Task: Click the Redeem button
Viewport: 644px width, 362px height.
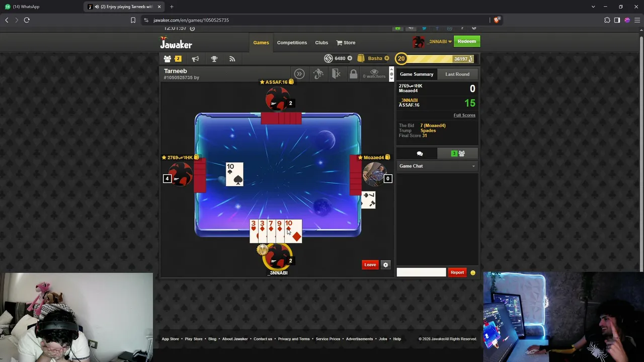Action: coord(467,41)
